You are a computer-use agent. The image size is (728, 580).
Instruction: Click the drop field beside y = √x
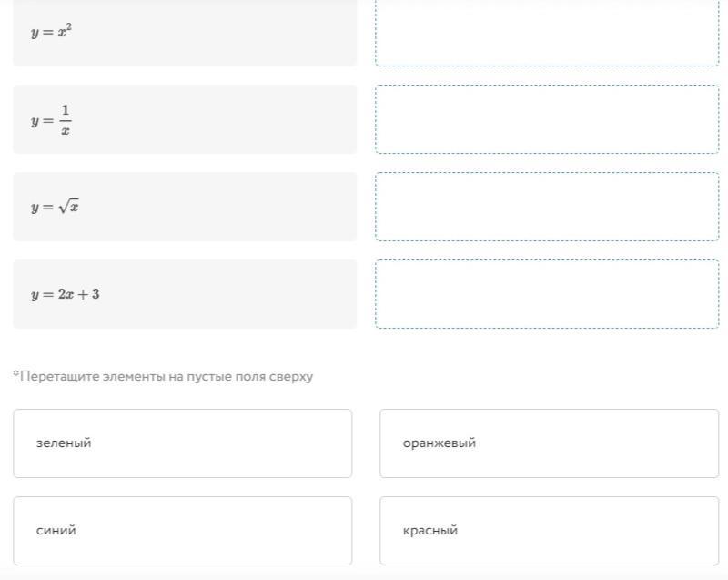click(547, 207)
